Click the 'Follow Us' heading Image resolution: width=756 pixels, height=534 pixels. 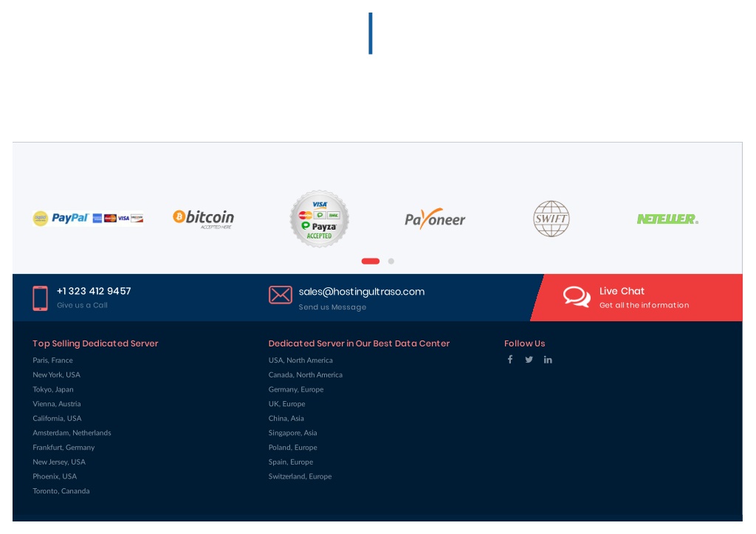[x=524, y=343]
